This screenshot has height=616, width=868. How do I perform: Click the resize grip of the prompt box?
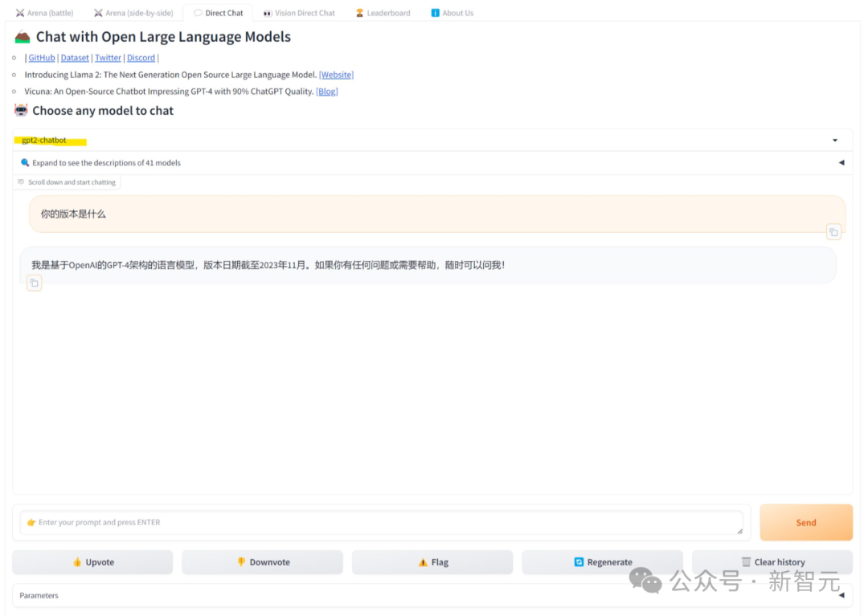pos(740,532)
